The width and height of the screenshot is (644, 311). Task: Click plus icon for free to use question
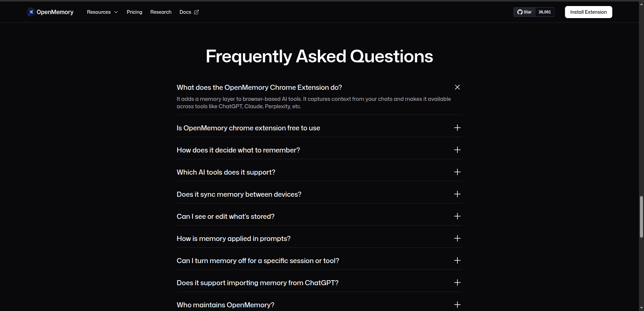457,128
